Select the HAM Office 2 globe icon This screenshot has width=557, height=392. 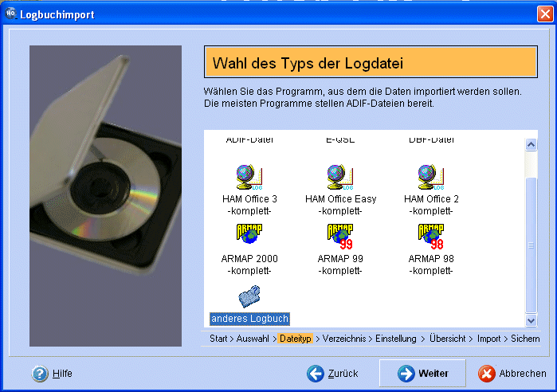click(431, 177)
